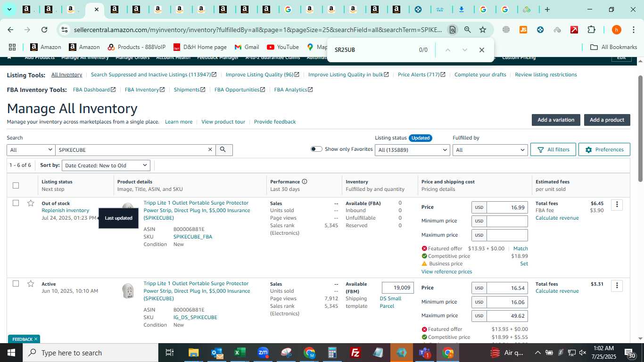Open Improve Listing Quality (96)

[x=263, y=74]
